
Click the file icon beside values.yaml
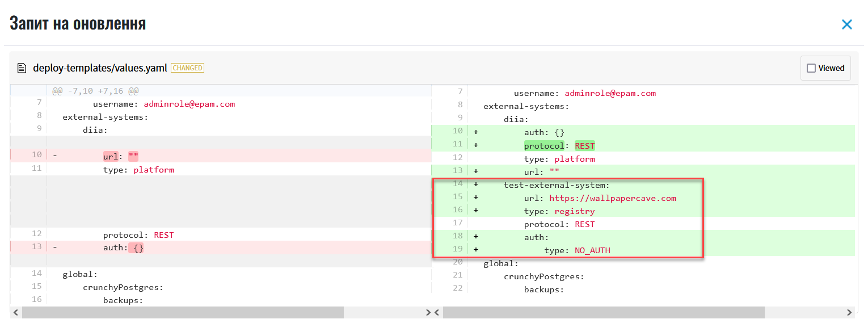22,68
